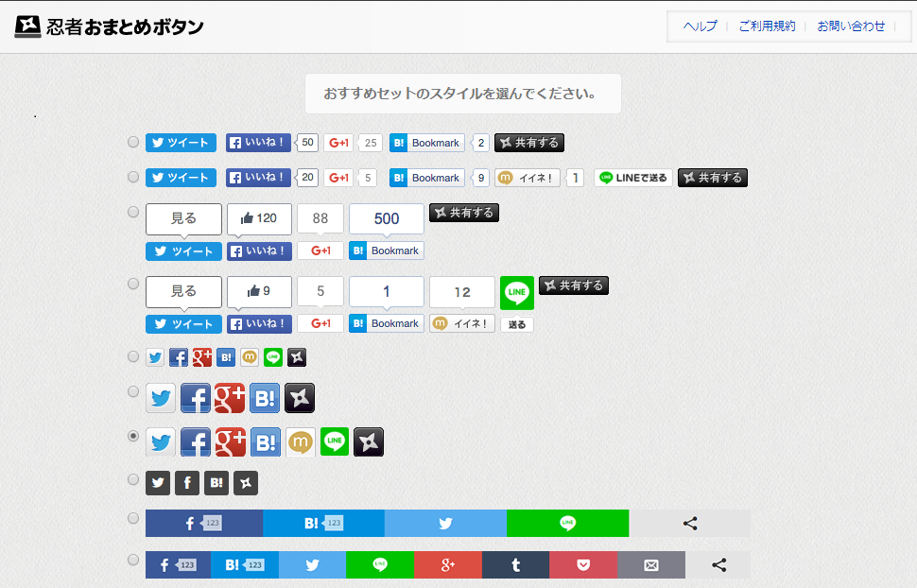Click the small LINE icon
This screenshot has height=588, width=917.
(273, 357)
